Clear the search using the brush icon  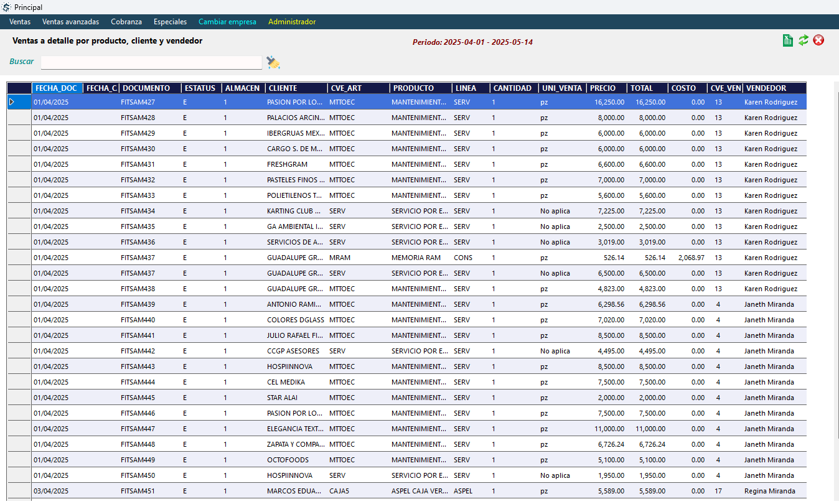(273, 62)
